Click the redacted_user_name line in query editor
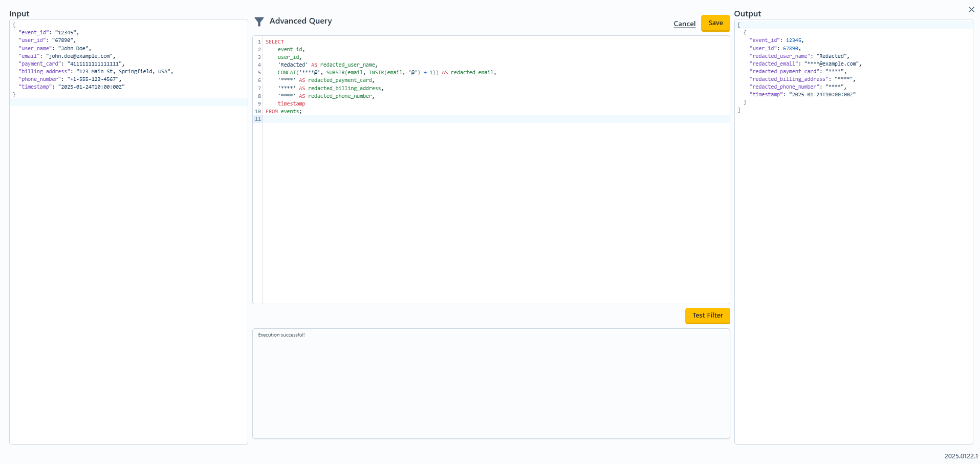 pos(328,65)
